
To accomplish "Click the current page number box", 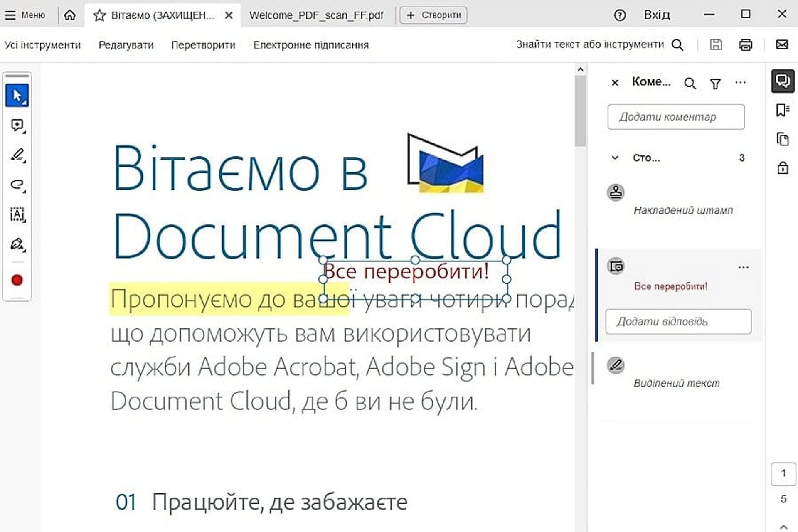I will [783, 474].
